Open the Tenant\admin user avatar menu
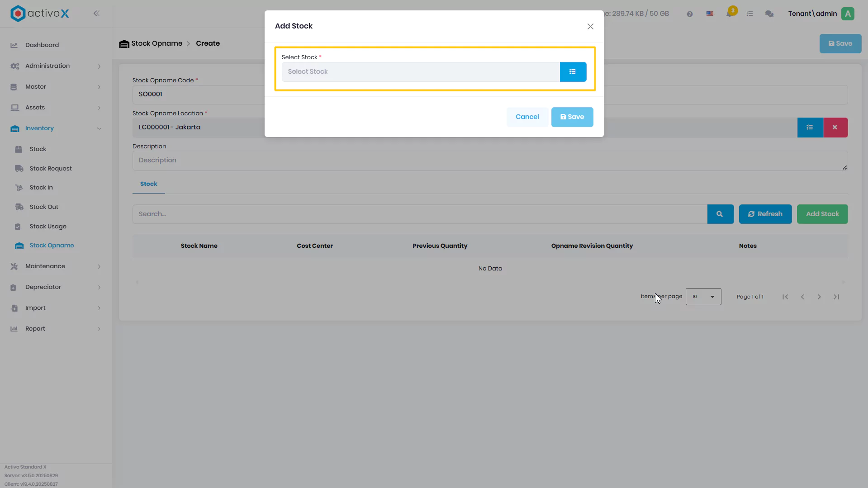Image resolution: width=868 pixels, height=488 pixels. 848,14
